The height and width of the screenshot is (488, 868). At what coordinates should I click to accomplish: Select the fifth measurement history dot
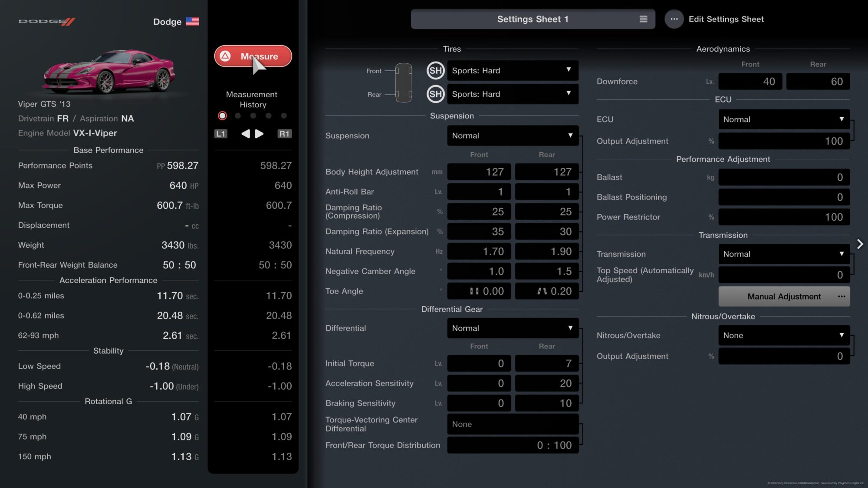point(284,116)
